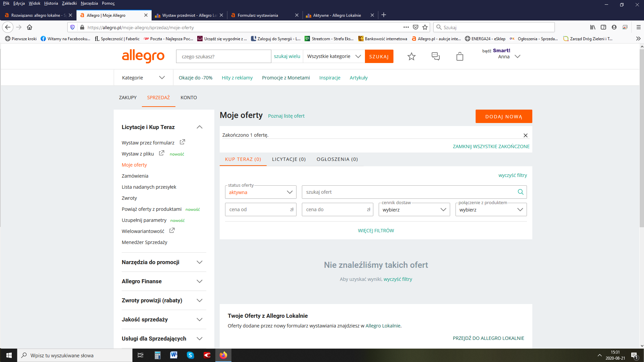Image resolution: width=644 pixels, height=362 pixels.
Task: Open Zamówienia in the sidebar
Action: coord(135,176)
